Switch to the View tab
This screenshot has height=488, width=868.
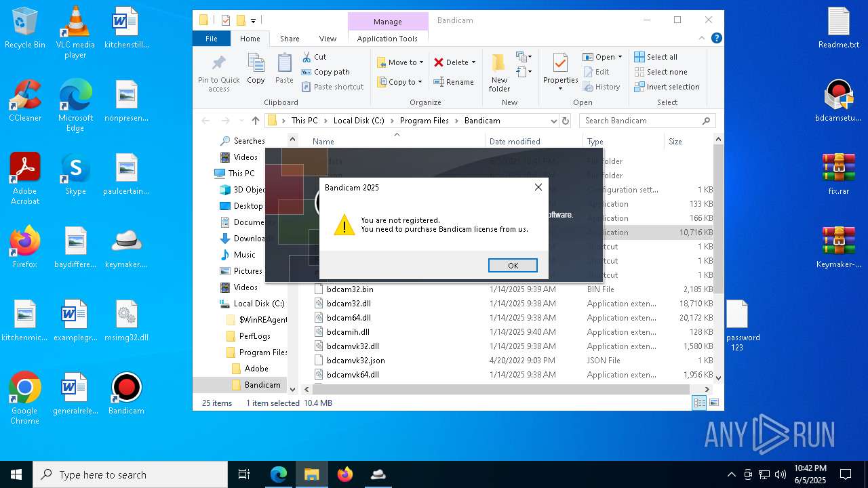(x=328, y=39)
